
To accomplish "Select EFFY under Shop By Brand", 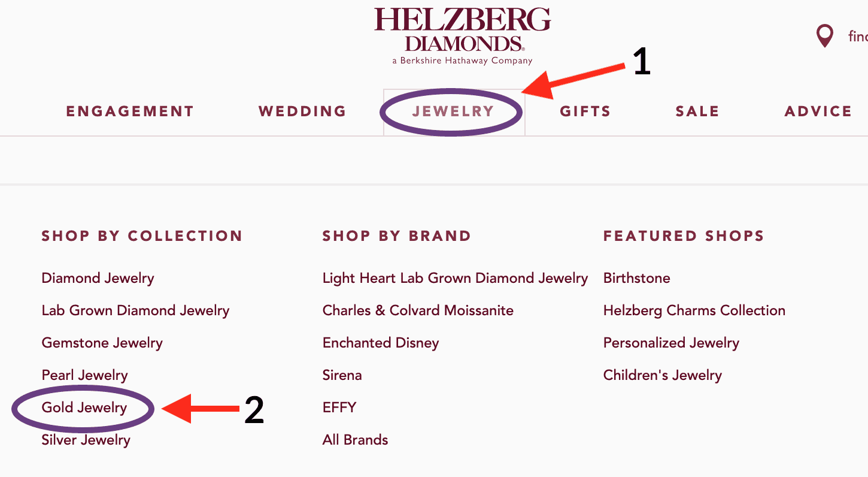I will [x=339, y=407].
